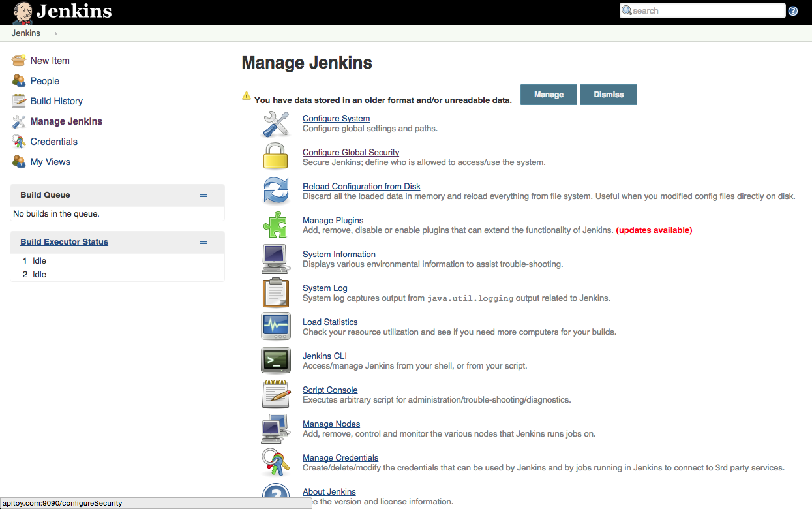Click the Build History notepad icon
Viewport: 812px width, 509px height.
point(19,101)
